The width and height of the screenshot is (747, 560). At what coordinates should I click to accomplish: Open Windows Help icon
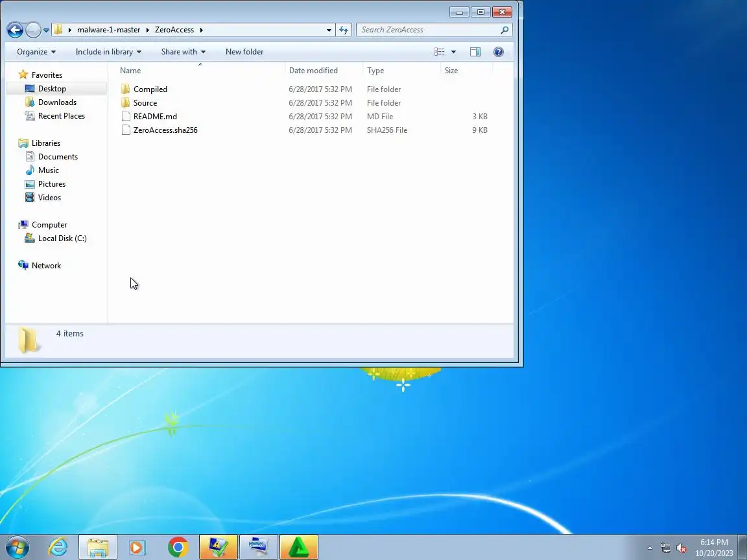(x=498, y=52)
